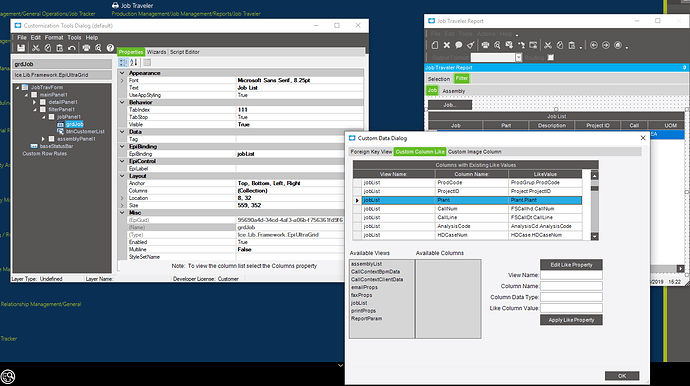Switch to Wizards tab

tap(156, 52)
